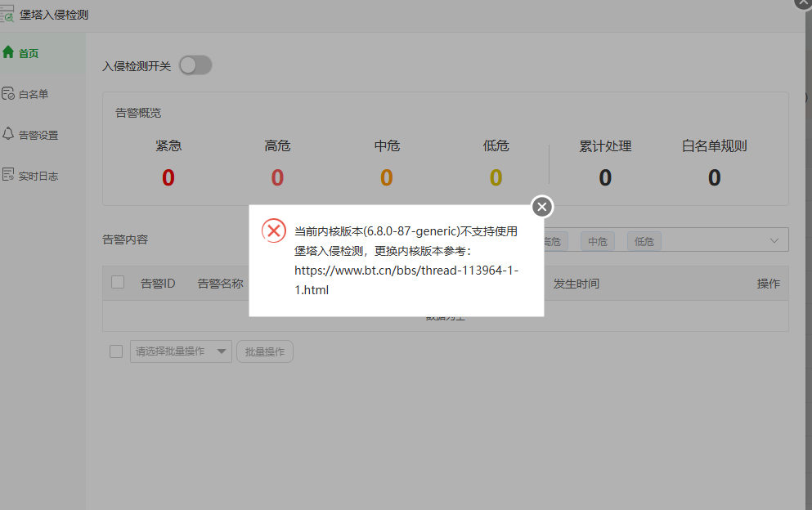This screenshot has width=812, height=510.
Task: Click the 紧急 alert count
Action: [x=168, y=177]
